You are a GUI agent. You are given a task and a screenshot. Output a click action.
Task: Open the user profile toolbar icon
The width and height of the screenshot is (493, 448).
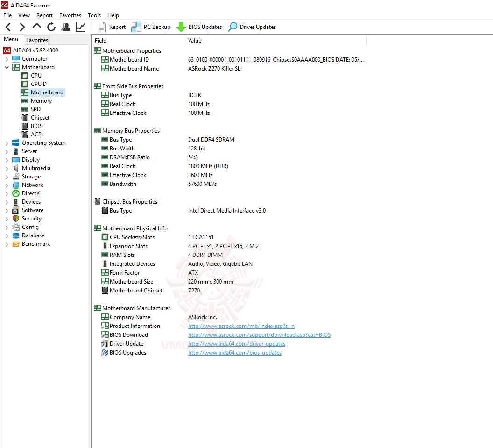click(x=66, y=27)
